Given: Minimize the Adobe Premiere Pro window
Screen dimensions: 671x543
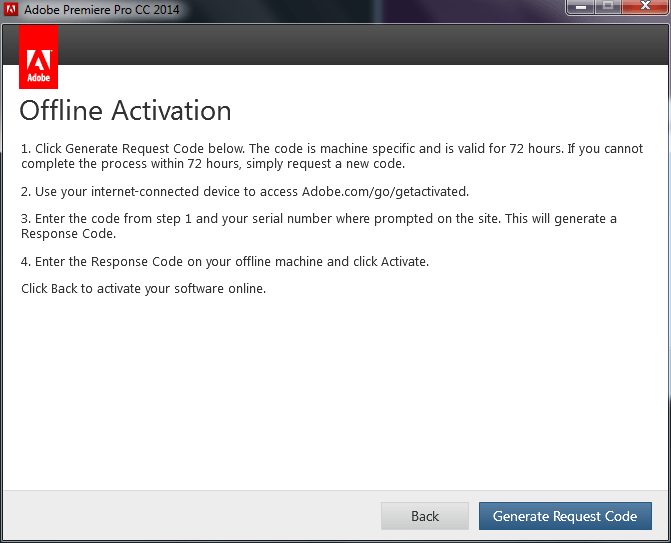Looking at the screenshot, I should 581,7.
